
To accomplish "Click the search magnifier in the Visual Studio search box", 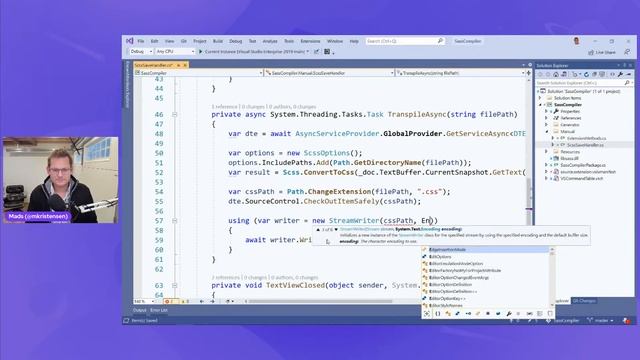I will (x=440, y=41).
